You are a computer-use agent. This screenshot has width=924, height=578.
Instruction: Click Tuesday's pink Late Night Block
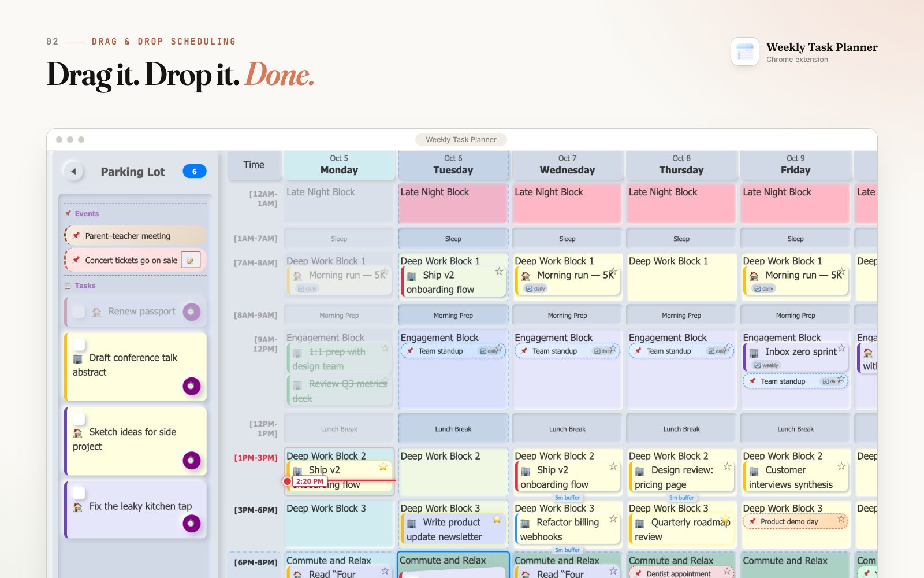point(453,203)
